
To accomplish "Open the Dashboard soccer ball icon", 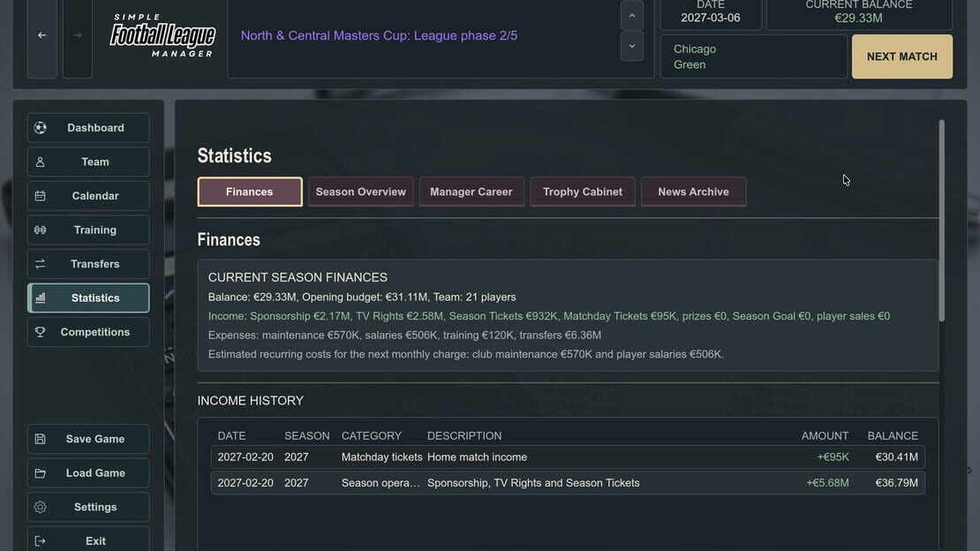I will pyautogui.click(x=40, y=127).
